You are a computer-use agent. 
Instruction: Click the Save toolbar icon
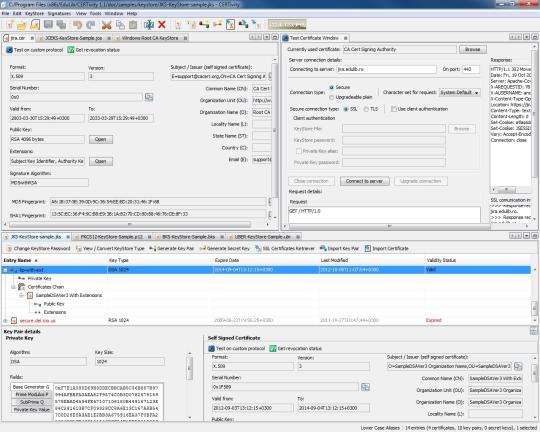pyautogui.click(x=48, y=24)
